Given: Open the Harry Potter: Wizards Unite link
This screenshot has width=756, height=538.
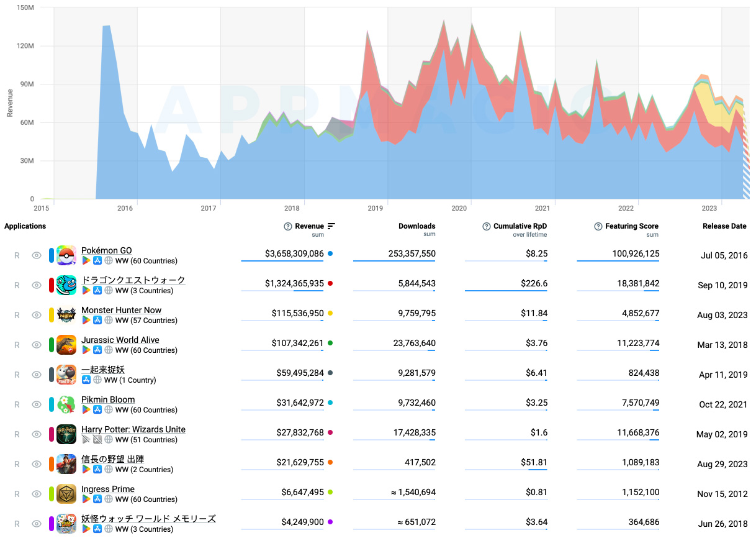Looking at the screenshot, I should (133, 429).
